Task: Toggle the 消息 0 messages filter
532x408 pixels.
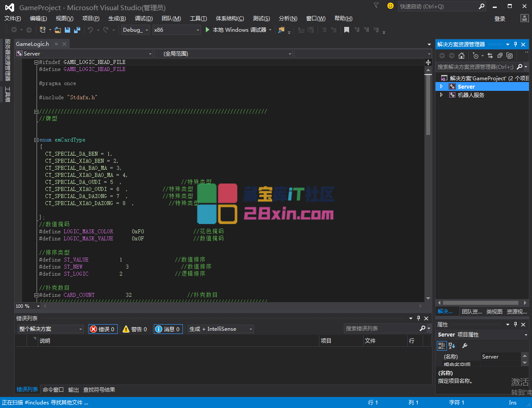Action: point(168,329)
